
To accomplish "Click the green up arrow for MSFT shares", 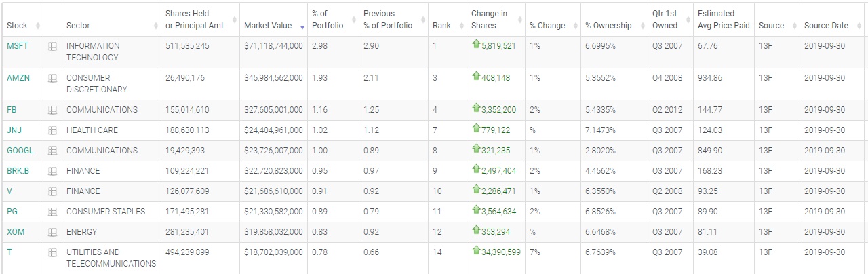I will pos(476,45).
